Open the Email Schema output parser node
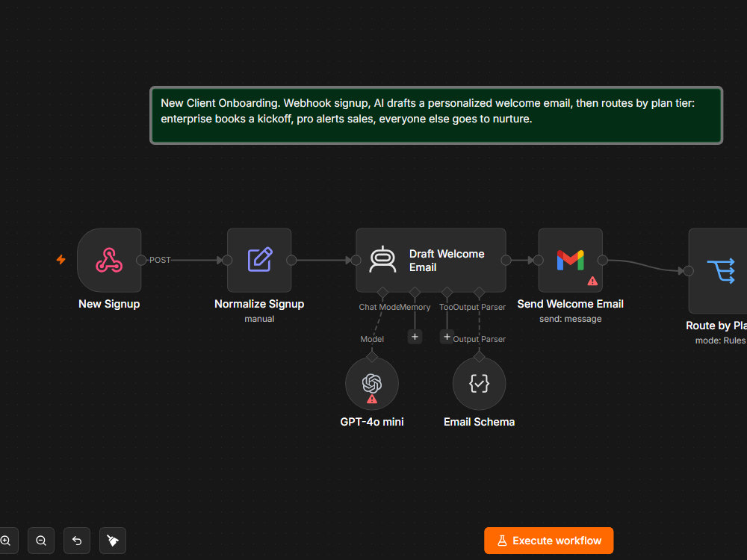The width and height of the screenshot is (747, 560). [x=479, y=384]
